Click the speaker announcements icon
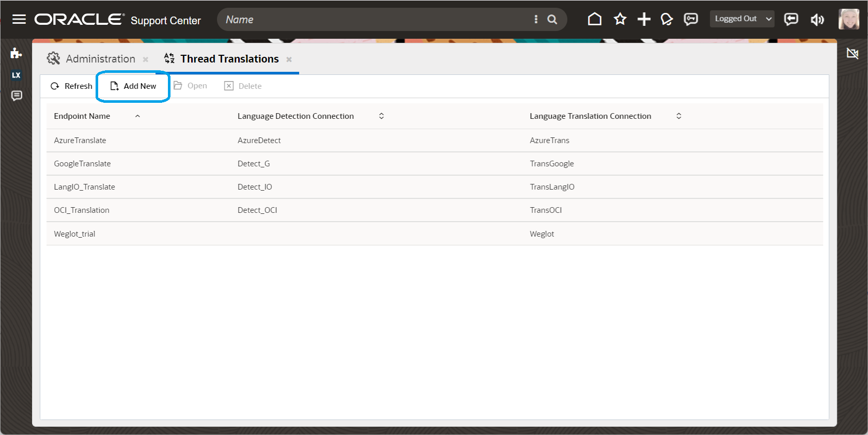This screenshot has width=868, height=435. pyautogui.click(x=817, y=20)
